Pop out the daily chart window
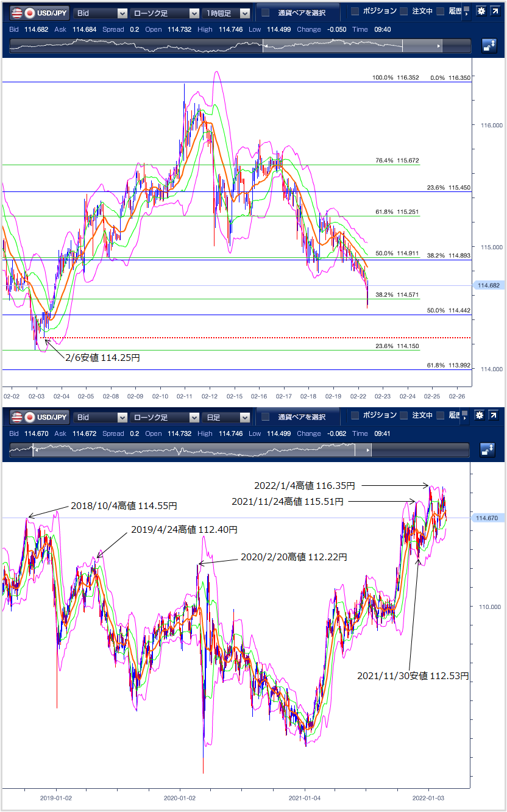Viewport: 507px width, 812px height. tap(496, 416)
